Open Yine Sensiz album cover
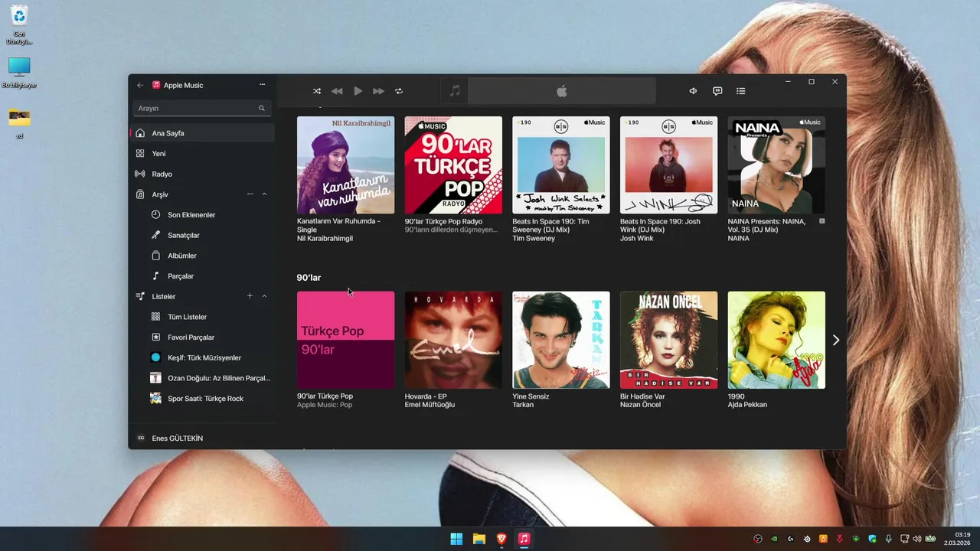The image size is (980, 551). pyautogui.click(x=561, y=340)
